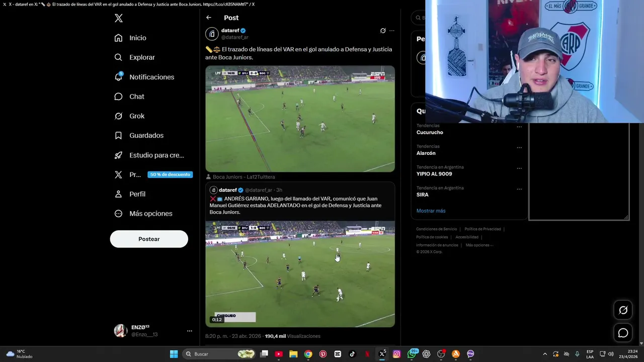The image size is (644, 362).
Task: Click the search box in right column
Action: tap(419, 18)
